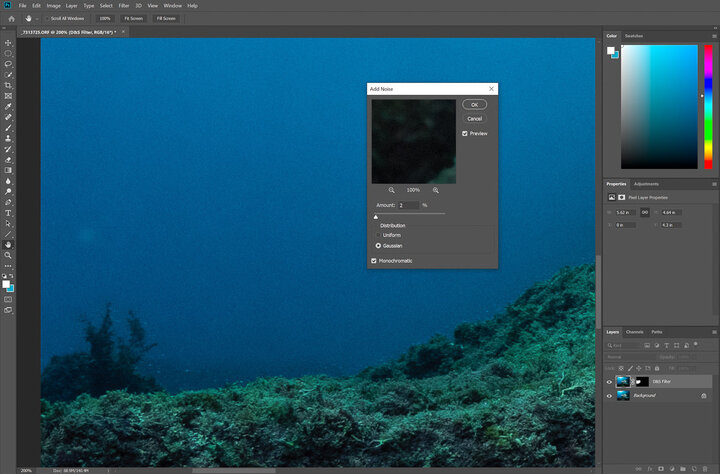Select the Eyedropper tool
The height and width of the screenshot is (474, 720).
click(x=9, y=106)
